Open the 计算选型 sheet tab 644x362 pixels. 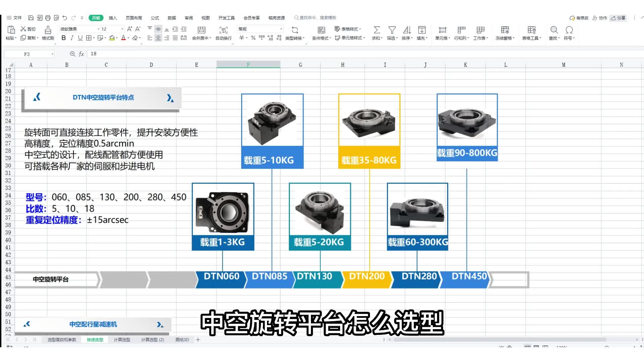pyautogui.click(x=122, y=340)
